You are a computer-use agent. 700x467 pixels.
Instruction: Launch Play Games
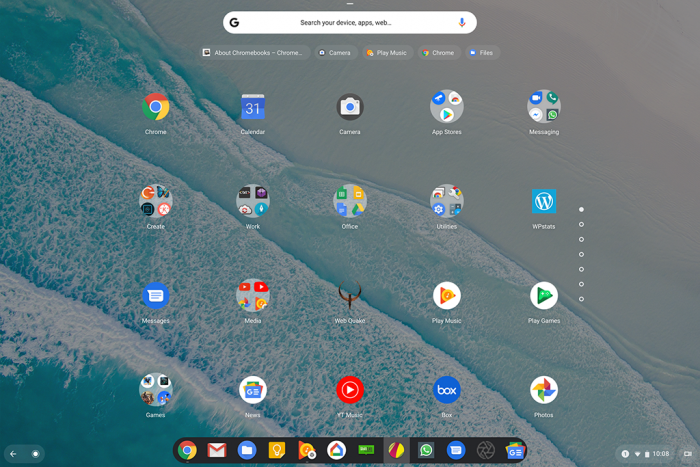tap(544, 296)
